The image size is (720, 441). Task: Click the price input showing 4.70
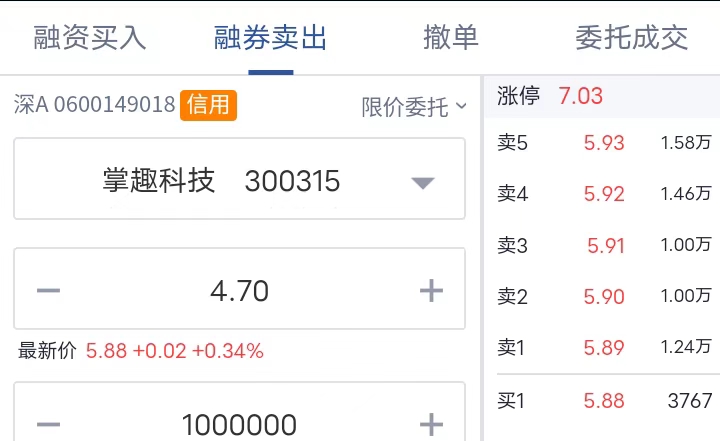point(239,290)
